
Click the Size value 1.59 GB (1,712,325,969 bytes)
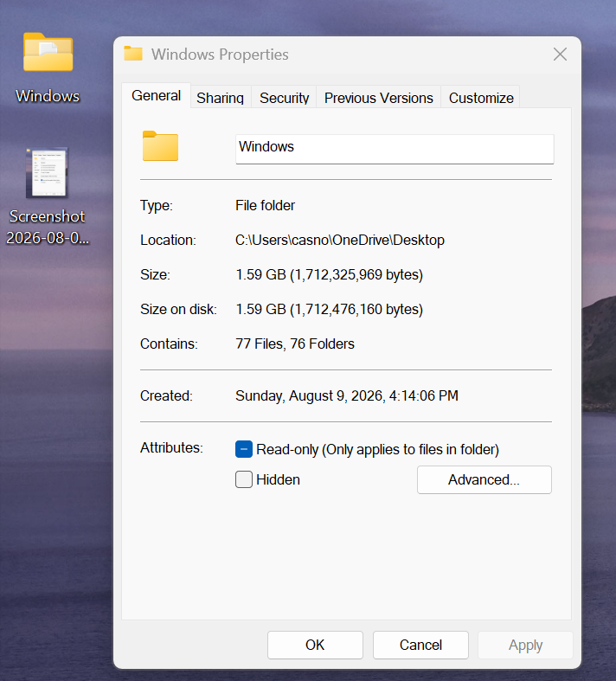[x=329, y=274]
